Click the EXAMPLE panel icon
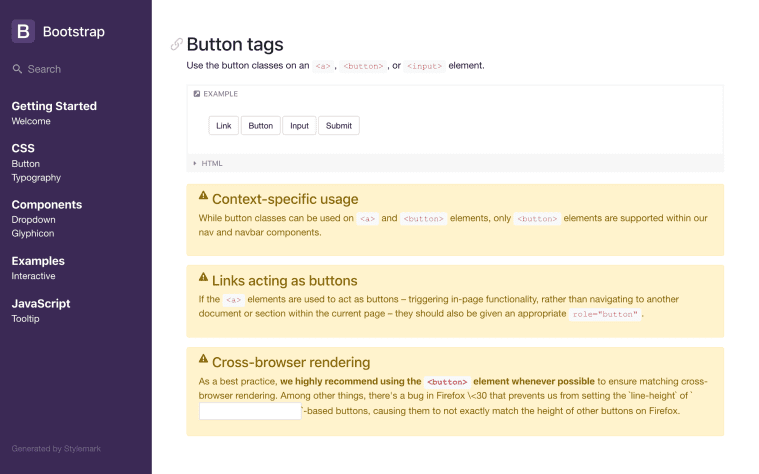 [197, 94]
